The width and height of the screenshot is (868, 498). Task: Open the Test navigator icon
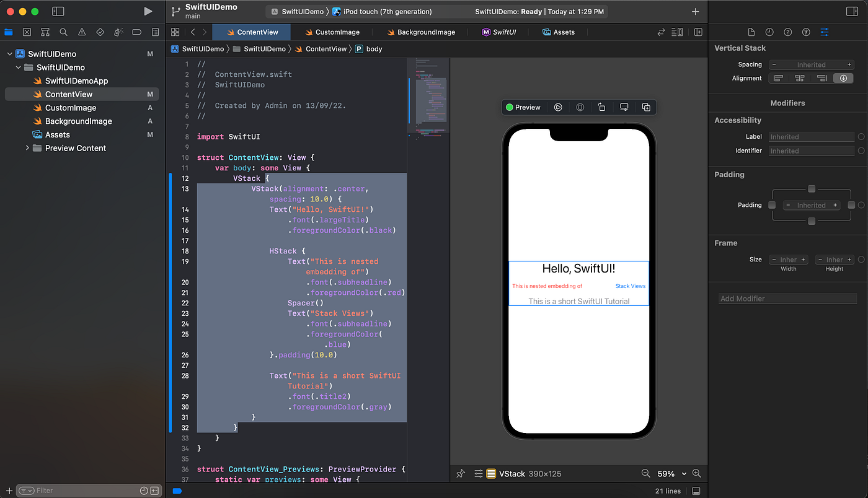pos(99,32)
